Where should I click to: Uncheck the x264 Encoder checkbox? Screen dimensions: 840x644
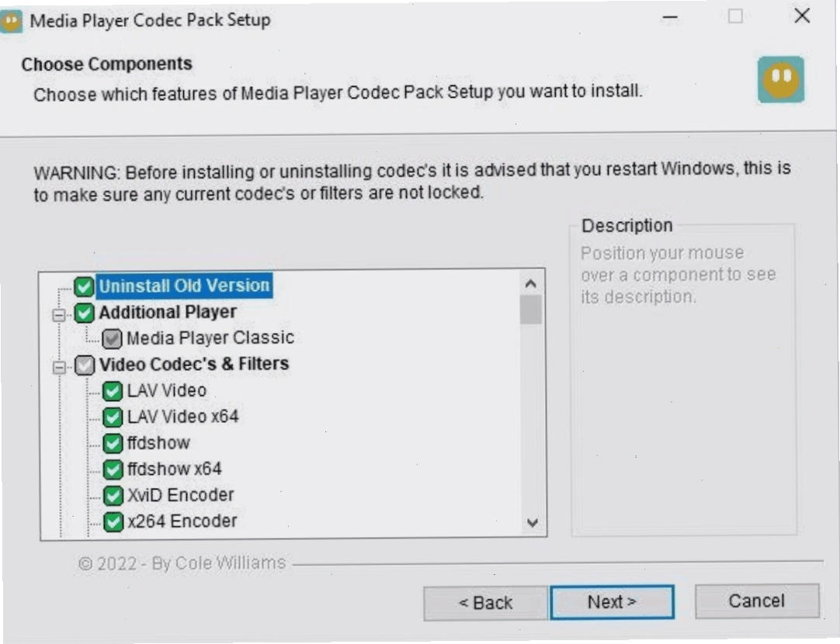coord(113,521)
